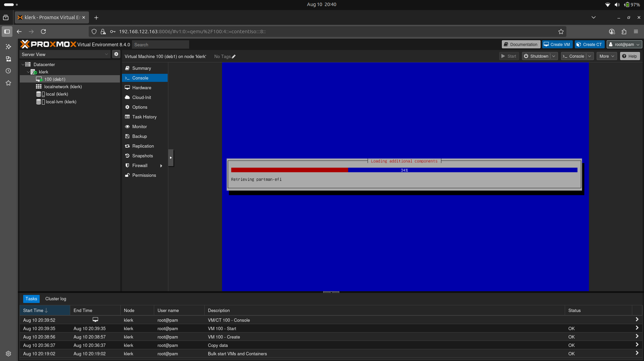Click the gear icon beside Server View
This screenshot has height=361, width=644.
pyautogui.click(x=116, y=54)
